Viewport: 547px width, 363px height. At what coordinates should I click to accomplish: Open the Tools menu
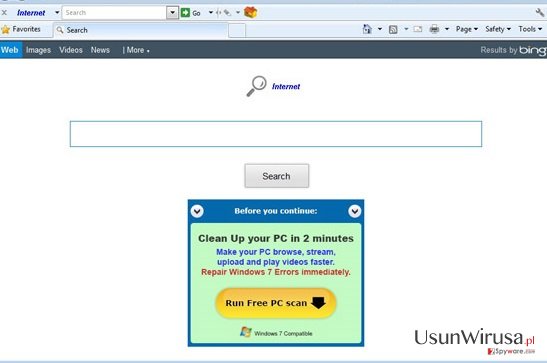click(530, 29)
